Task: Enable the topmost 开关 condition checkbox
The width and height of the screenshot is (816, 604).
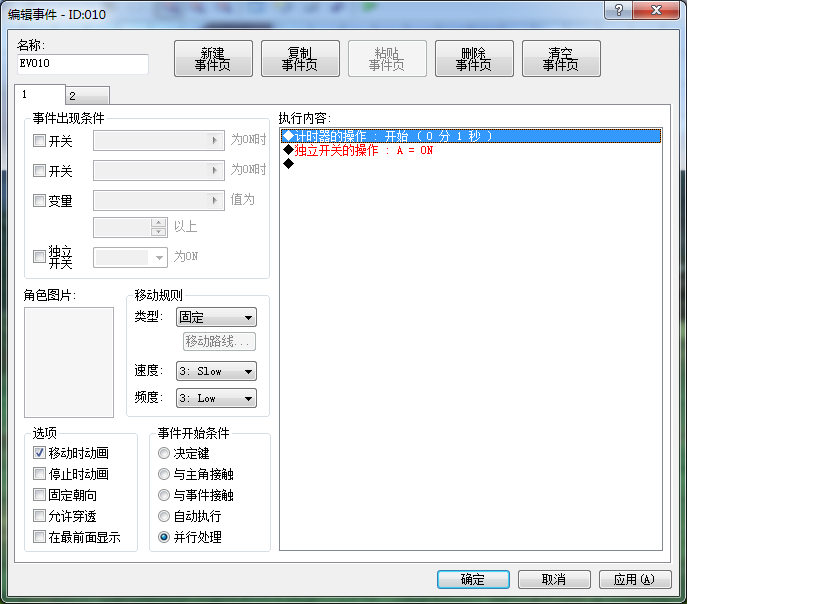Action: coord(39,140)
